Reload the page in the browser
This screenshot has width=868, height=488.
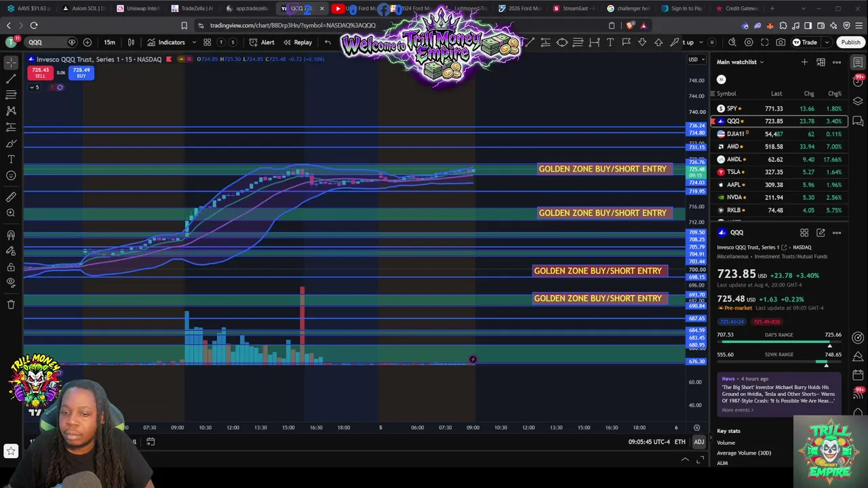point(34,26)
